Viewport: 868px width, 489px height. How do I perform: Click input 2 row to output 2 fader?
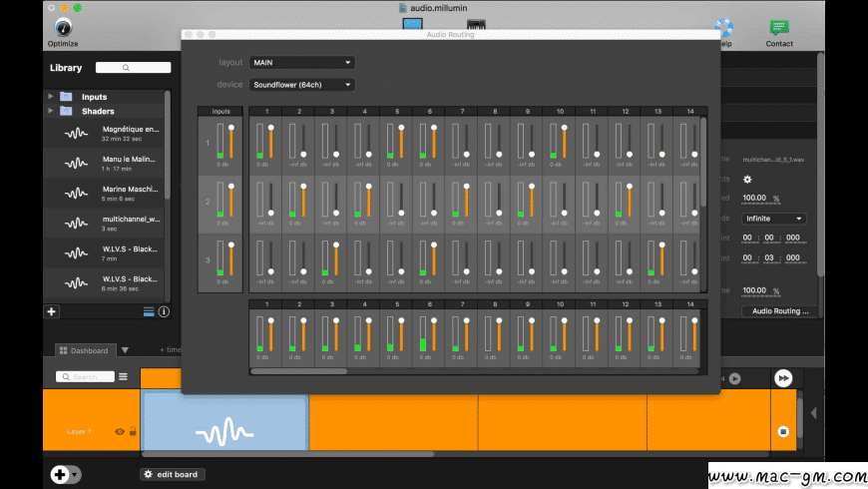click(303, 201)
